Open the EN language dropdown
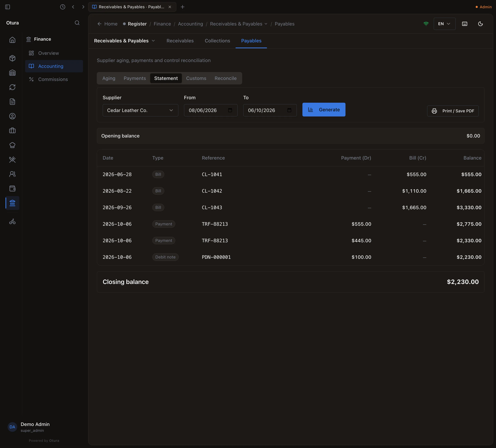Viewport: 496px width, 448px height. [x=444, y=24]
